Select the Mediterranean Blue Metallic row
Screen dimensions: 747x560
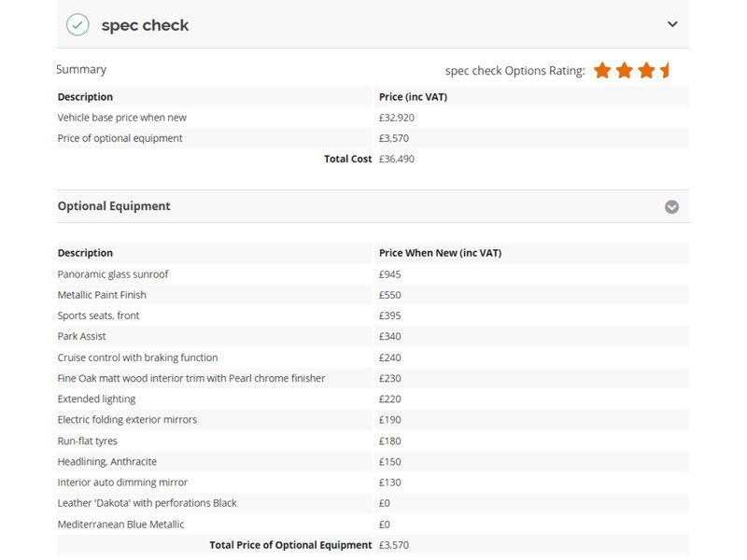point(120,525)
